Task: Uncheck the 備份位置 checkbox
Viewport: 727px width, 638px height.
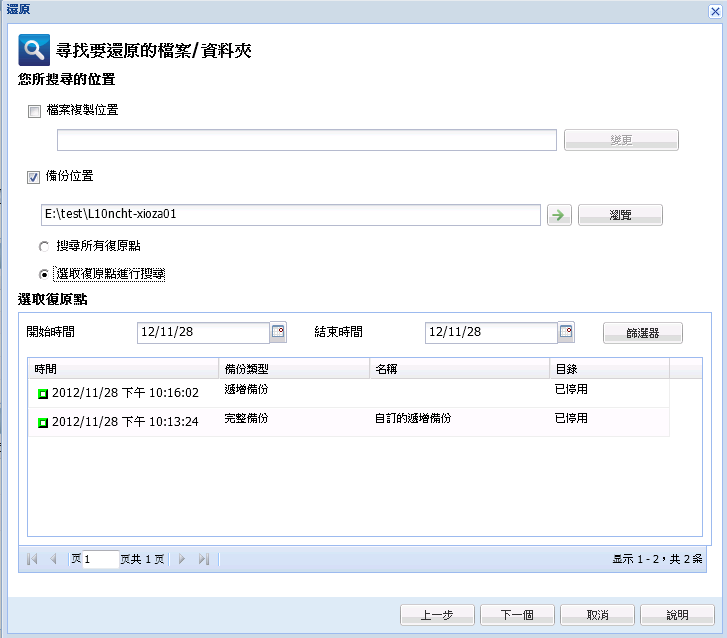Action: pos(35,177)
